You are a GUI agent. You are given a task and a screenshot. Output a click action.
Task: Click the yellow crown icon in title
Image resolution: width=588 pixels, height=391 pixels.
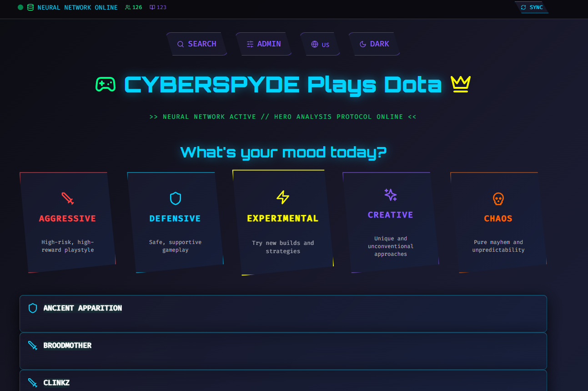[460, 84]
